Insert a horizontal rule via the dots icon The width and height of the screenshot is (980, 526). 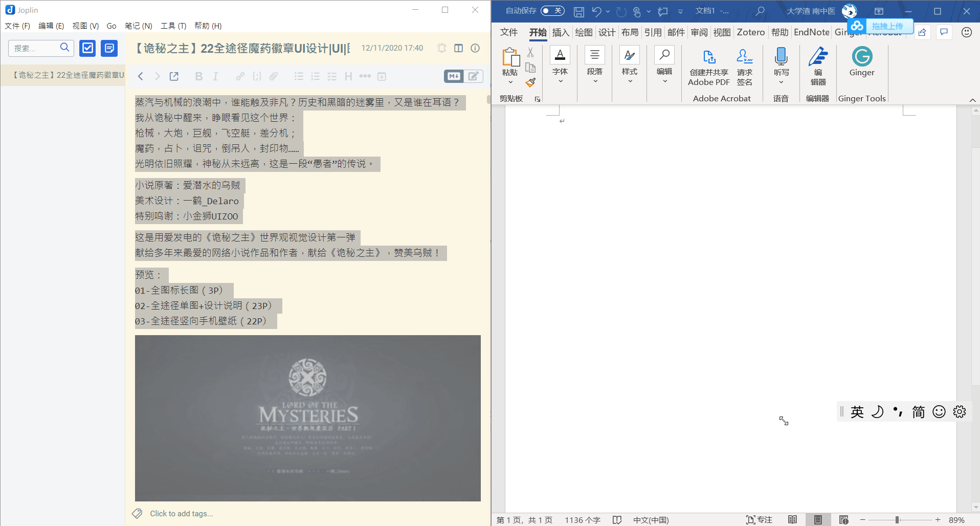[365, 76]
